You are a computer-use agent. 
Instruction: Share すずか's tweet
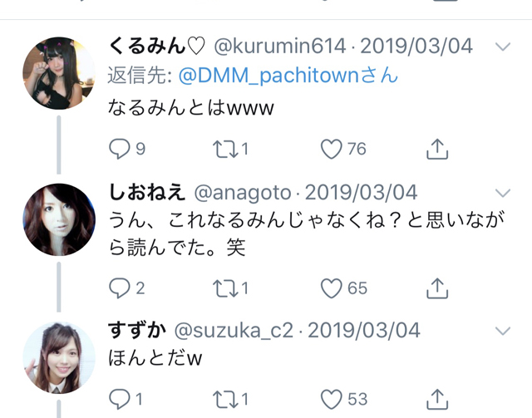(x=437, y=399)
